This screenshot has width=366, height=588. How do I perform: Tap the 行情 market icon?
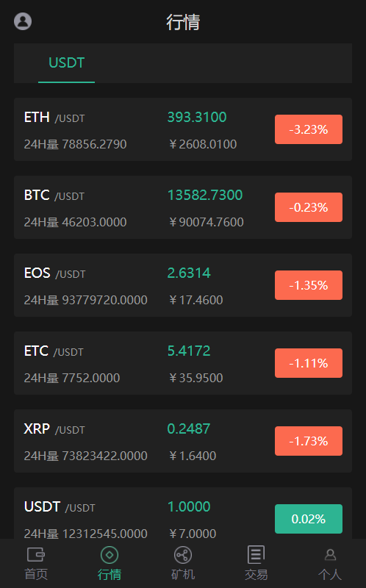point(110,555)
